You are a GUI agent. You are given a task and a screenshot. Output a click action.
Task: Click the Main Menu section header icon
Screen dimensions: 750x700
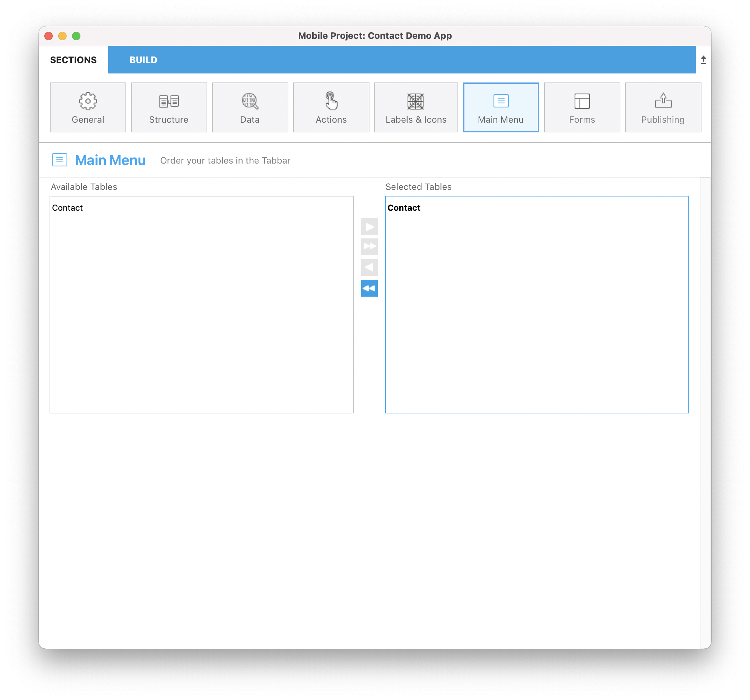(x=59, y=160)
